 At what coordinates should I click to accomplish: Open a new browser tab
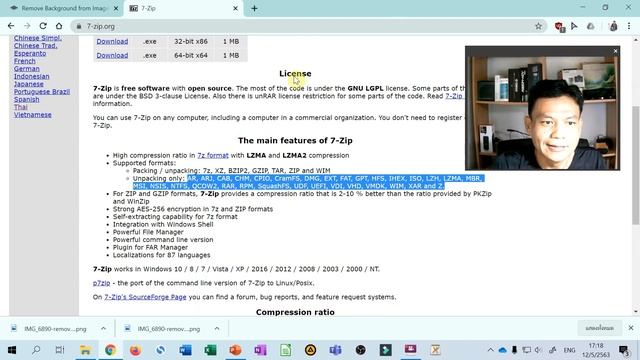click(254, 8)
